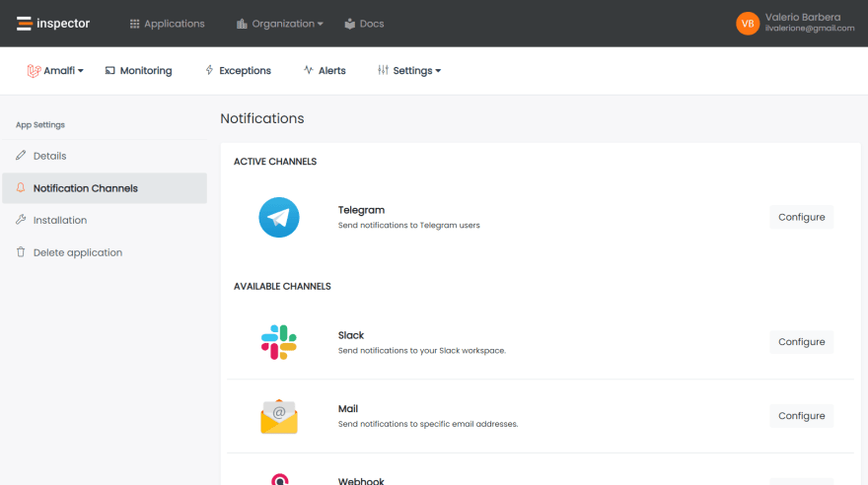The height and width of the screenshot is (485, 868).
Task: Click the Webhook channel title
Action: point(361,481)
